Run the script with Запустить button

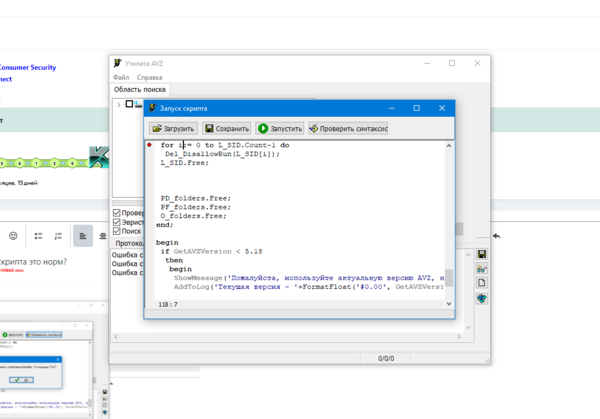[280, 129]
